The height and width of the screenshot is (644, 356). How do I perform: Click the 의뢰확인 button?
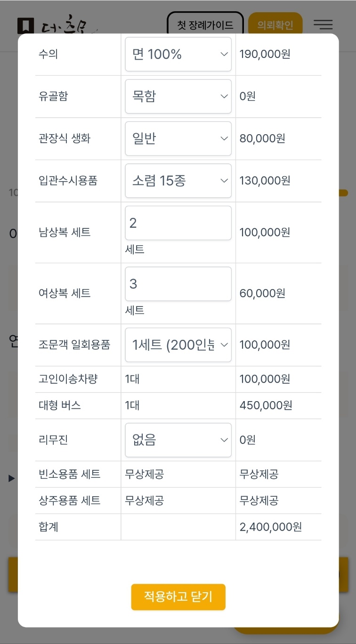[x=275, y=24]
